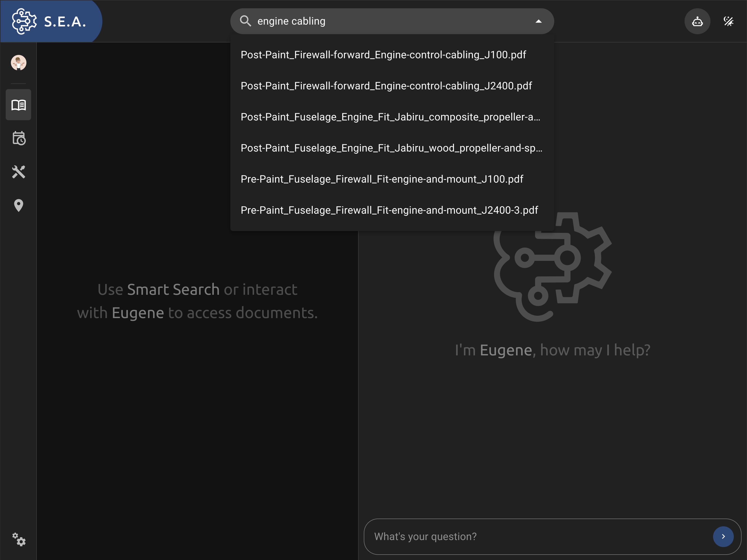Image resolution: width=747 pixels, height=560 pixels.
Task: Click the S.E.A. logo icon
Action: click(x=24, y=21)
